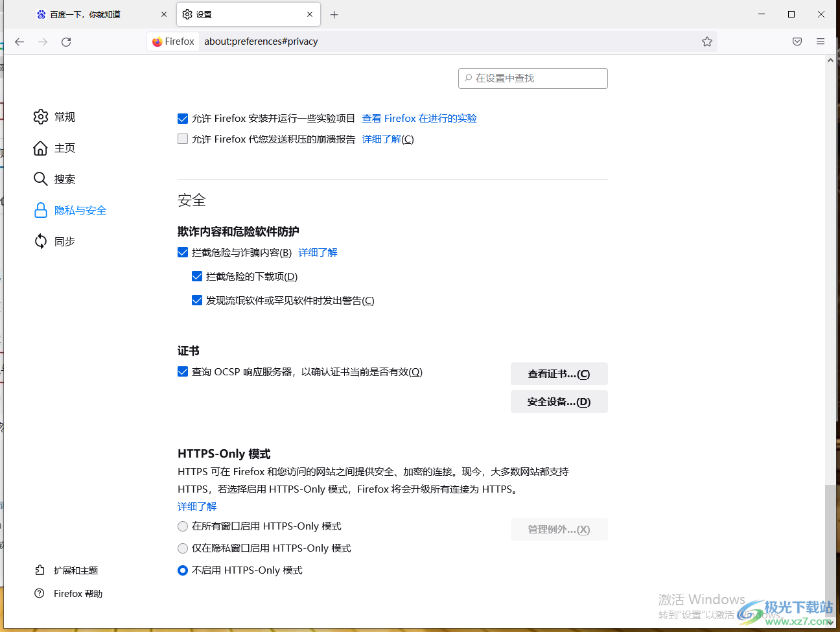Open 主页 settings via the house icon

pyautogui.click(x=40, y=148)
